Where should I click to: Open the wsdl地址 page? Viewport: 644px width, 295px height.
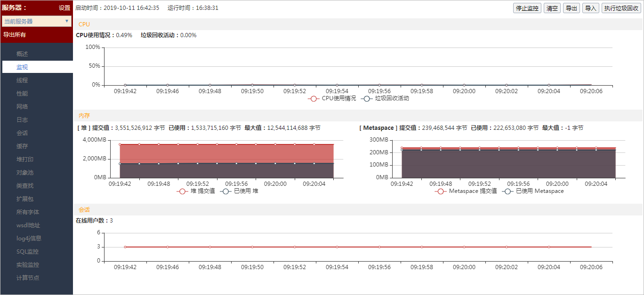[28, 225]
